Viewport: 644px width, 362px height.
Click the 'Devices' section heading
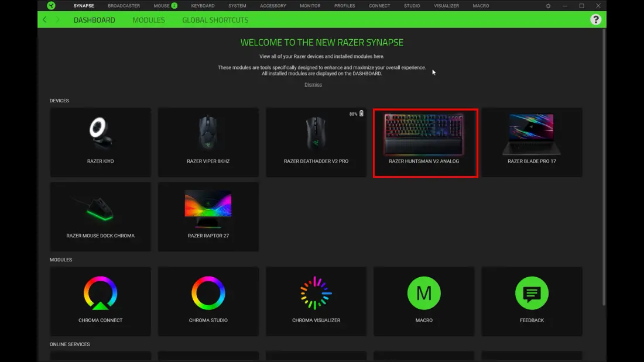click(x=59, y=101)
